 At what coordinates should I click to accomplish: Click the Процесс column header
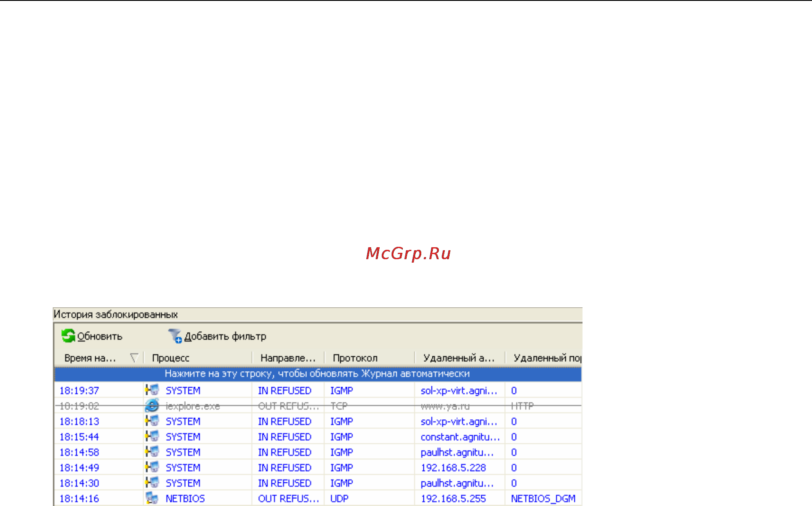(x=171, y=358)
